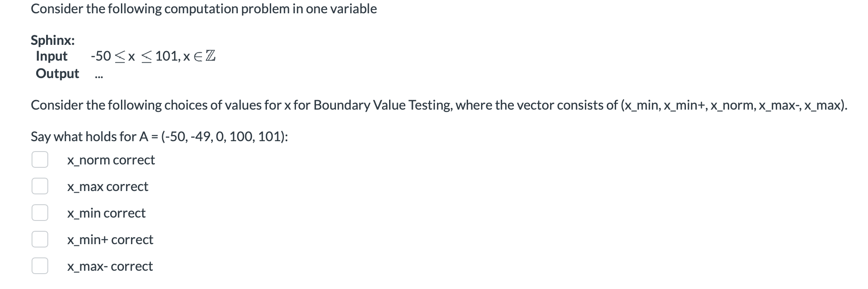Check the x_min+ correct checkbox
Screen dimensions: 868x289
(x=39, y=240)
